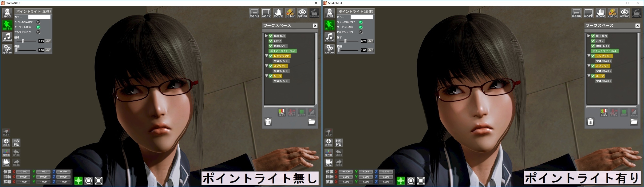Uncheck 石柱2 checkbox in right workspace
Image resolution: width=644 pixels, height=187 pixels.
593,41
